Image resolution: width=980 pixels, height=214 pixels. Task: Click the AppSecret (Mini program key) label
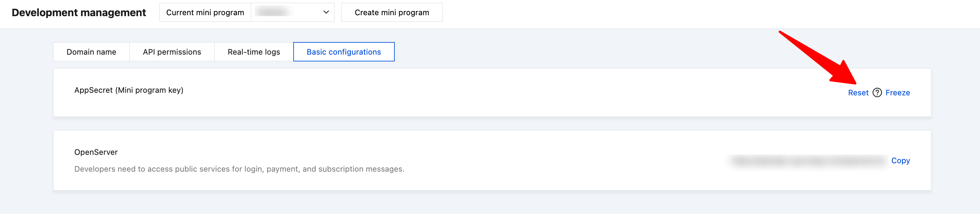[x=129, y=90]
